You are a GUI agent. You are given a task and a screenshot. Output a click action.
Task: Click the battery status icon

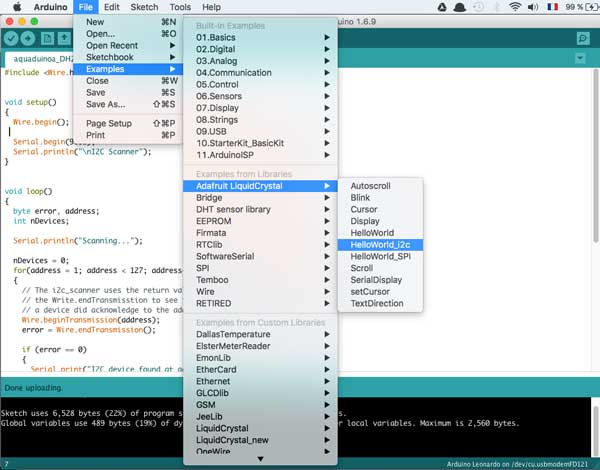(x=592, y=7)
